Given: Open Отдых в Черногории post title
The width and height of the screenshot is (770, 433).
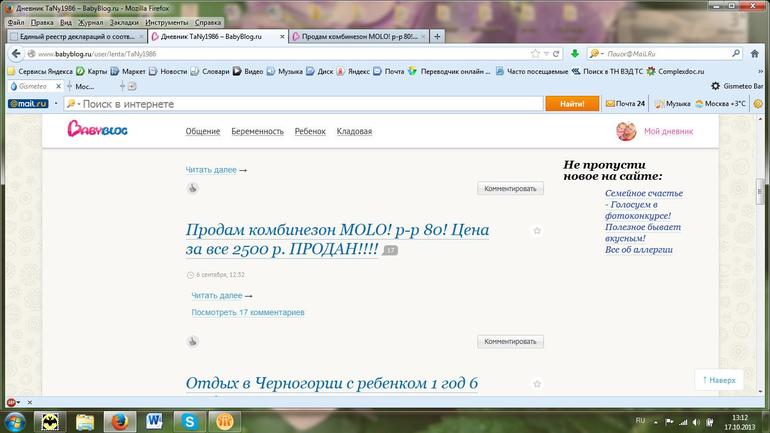Looking at the screenshot, I should pyautogui.click(x=331, y=383).
